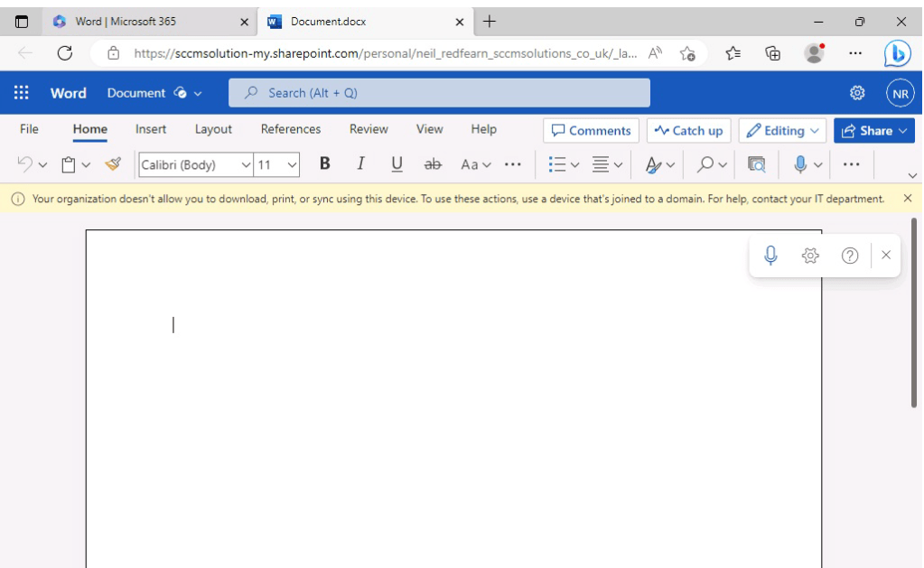Start dictation from floating microphone button

(770, 256)
